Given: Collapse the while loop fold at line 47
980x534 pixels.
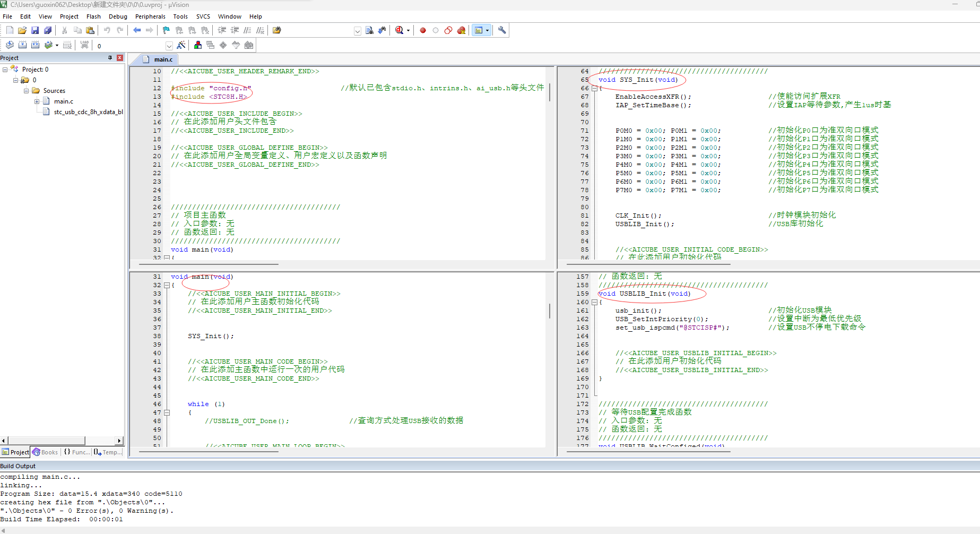Looking at the screenshot, I should (x=167, y=412).
